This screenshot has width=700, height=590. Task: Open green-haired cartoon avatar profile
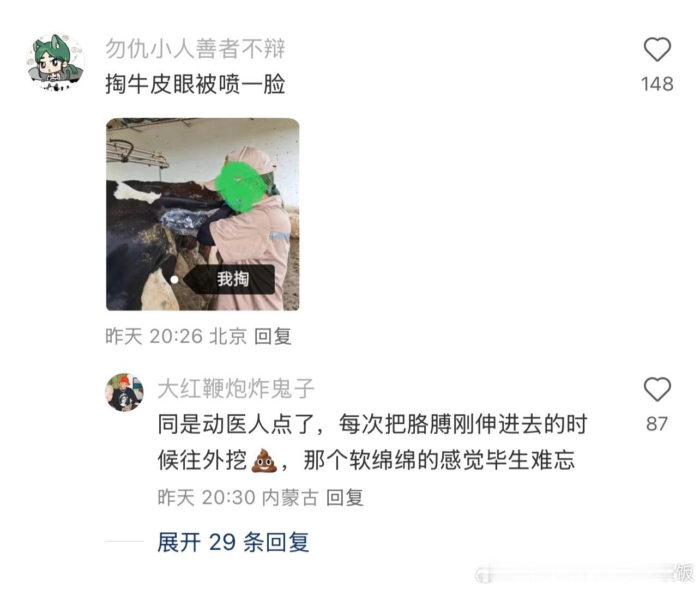pyautogui.click(x=56, y=62)
